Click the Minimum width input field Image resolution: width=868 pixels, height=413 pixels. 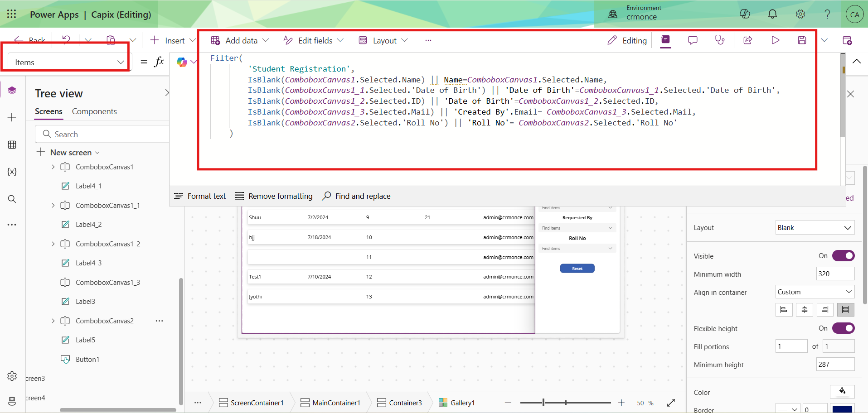(835, 274)
